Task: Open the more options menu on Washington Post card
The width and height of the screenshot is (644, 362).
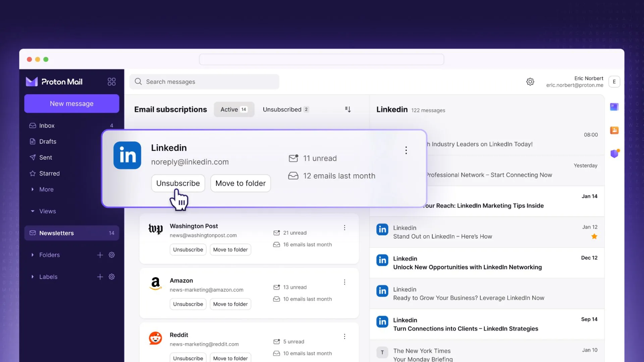Action: (344, 228)
